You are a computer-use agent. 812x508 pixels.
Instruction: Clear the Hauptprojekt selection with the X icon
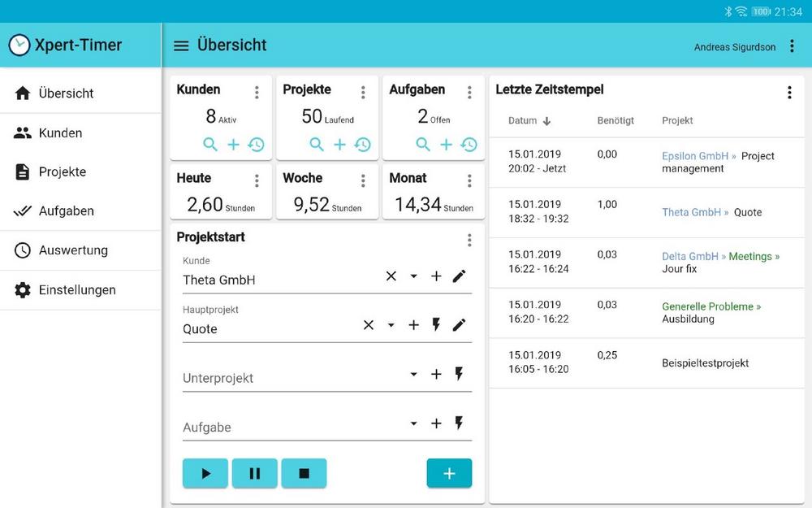367,324
